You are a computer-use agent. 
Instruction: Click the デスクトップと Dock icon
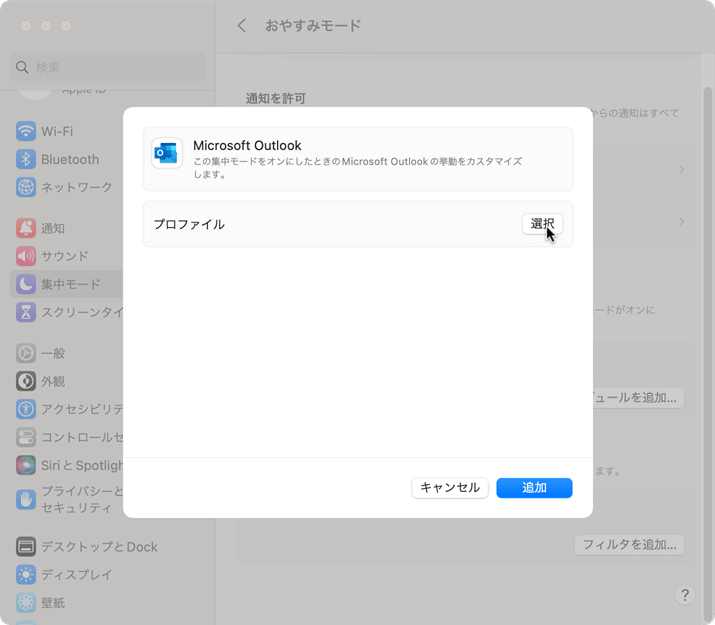pos(26,547)
